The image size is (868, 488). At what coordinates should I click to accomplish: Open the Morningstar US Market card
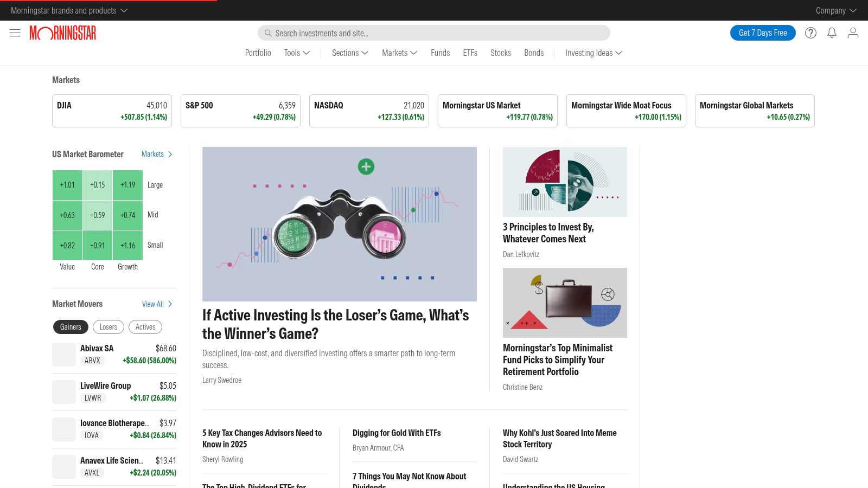497,111
